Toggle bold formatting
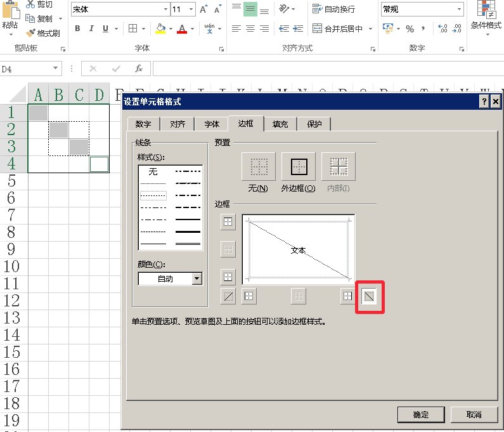 coord(77,29)
